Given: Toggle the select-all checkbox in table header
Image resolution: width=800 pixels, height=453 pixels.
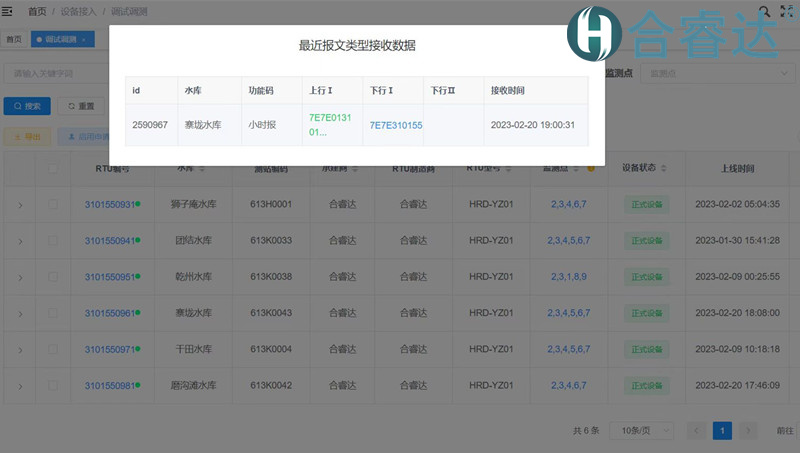Looking at the screenshot, I should point(53,168).
